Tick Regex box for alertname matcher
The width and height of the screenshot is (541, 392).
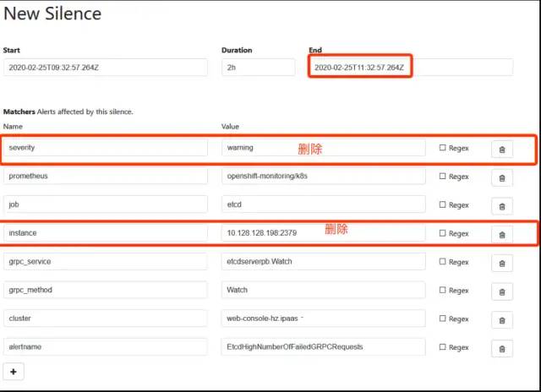(x=443, y=347)
